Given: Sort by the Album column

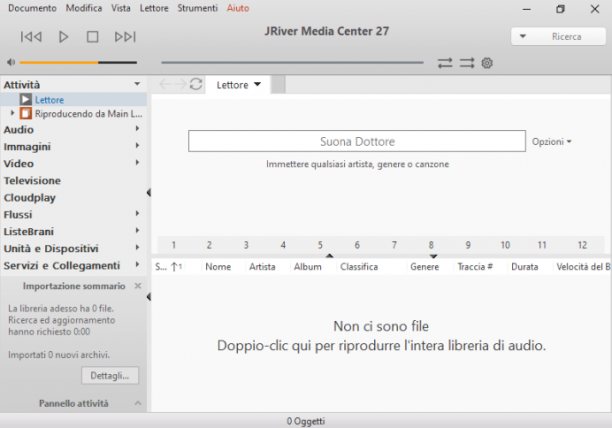Looking at the screenshot, I should pos(308,267).
